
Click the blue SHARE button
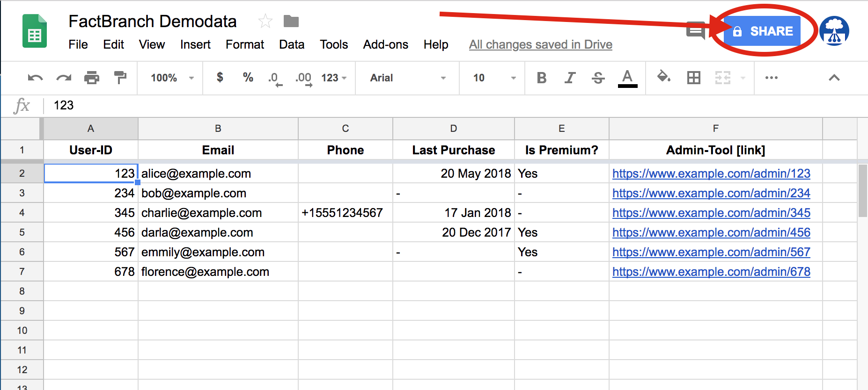point(762,31)
